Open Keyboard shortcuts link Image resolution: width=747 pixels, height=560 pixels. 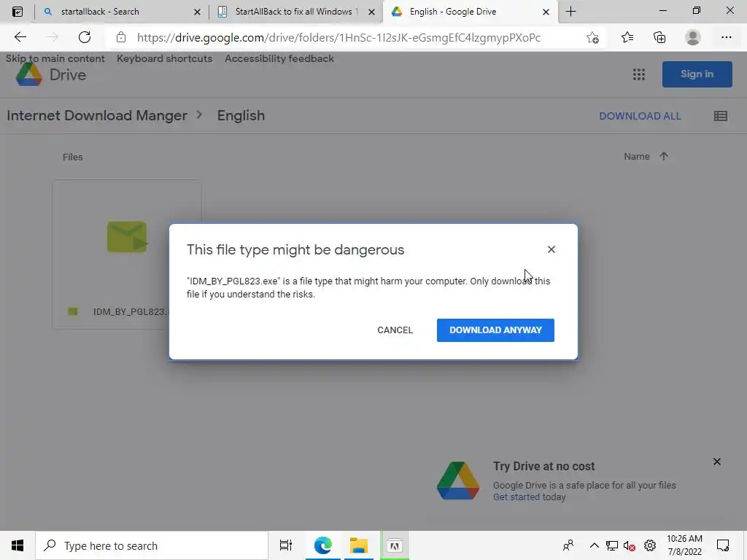(164, 58)
